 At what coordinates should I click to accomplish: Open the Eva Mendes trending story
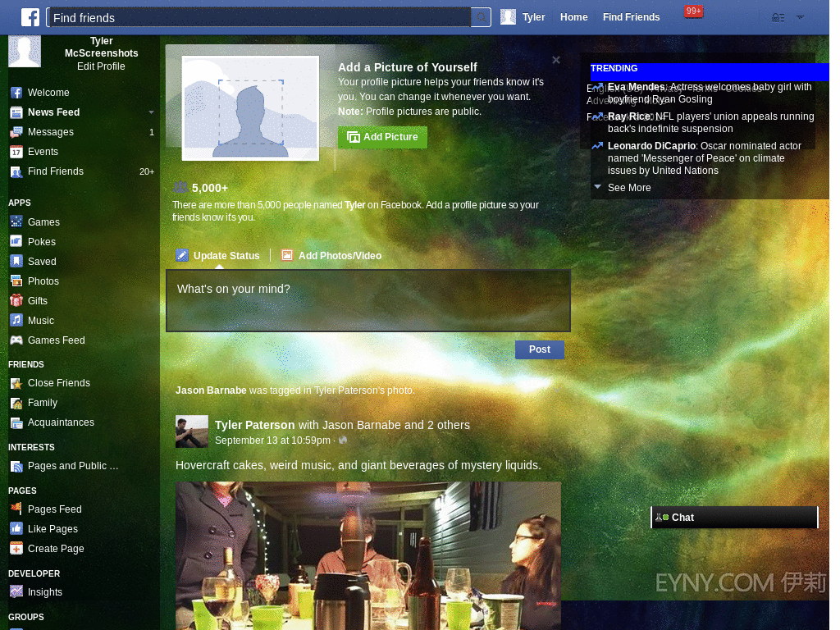710,93
